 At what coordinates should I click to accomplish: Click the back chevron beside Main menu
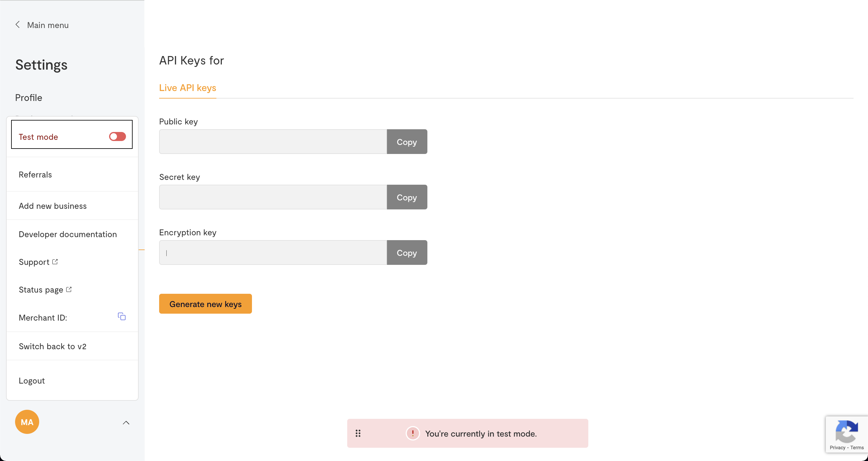[x=17, y=25]
